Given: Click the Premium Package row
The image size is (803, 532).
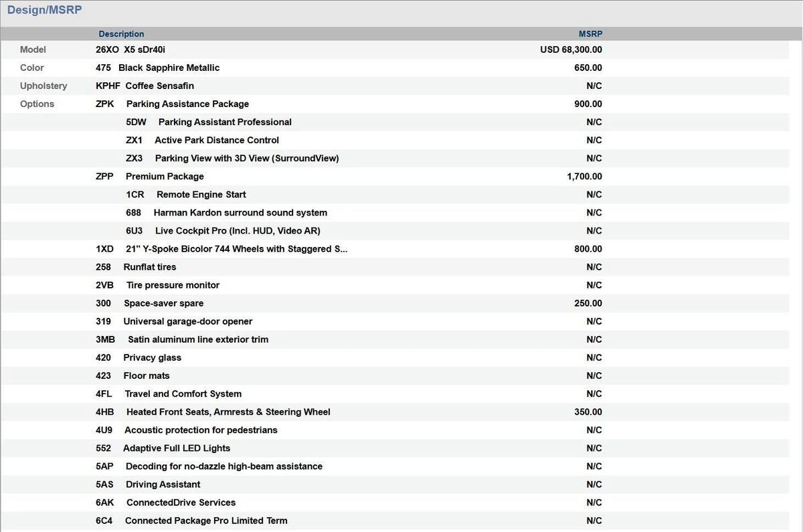Looking at the screenshot, I should coord(165,176).
